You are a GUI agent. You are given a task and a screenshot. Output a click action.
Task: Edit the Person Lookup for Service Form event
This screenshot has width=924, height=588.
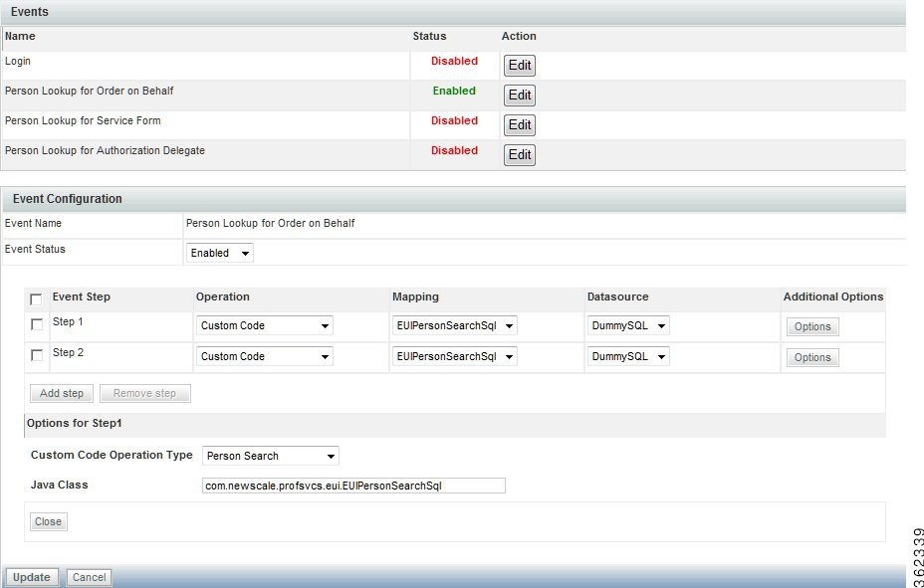coord(519,124)
